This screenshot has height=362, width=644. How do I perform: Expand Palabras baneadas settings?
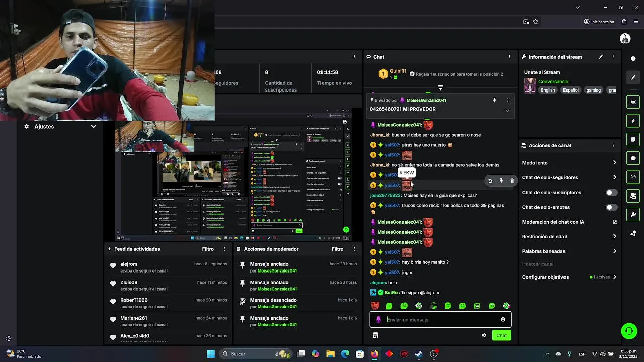[614, 251]
